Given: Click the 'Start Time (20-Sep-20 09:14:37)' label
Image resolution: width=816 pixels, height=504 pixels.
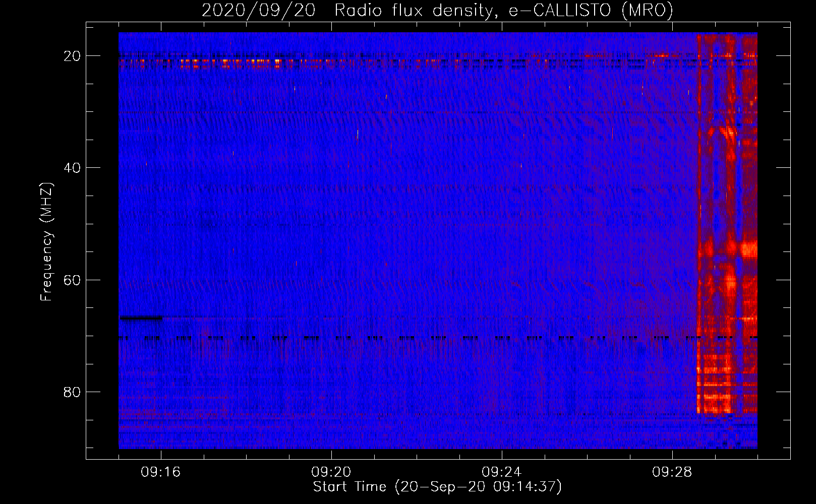Looking at the screenshot, I should [x=437, y=487].
